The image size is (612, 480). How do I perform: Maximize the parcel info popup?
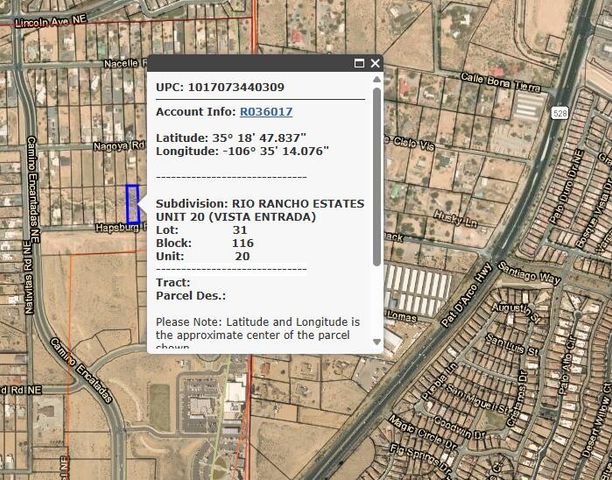coord(359,63)
